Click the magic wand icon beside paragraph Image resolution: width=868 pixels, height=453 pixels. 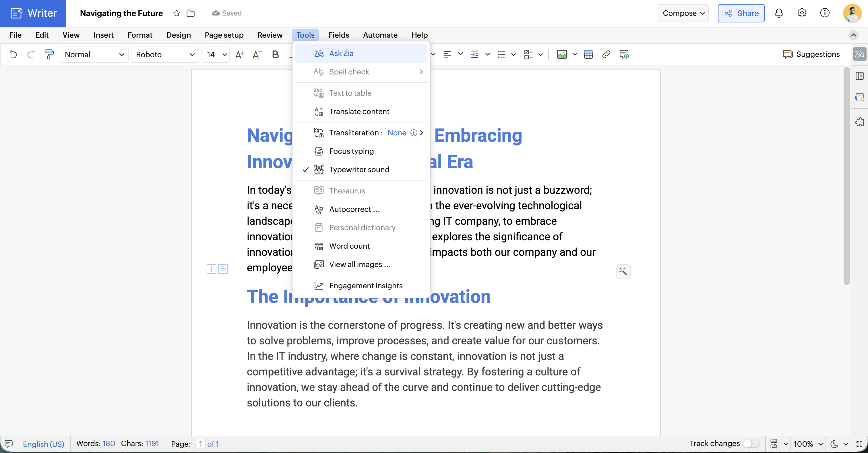point(623,272)
